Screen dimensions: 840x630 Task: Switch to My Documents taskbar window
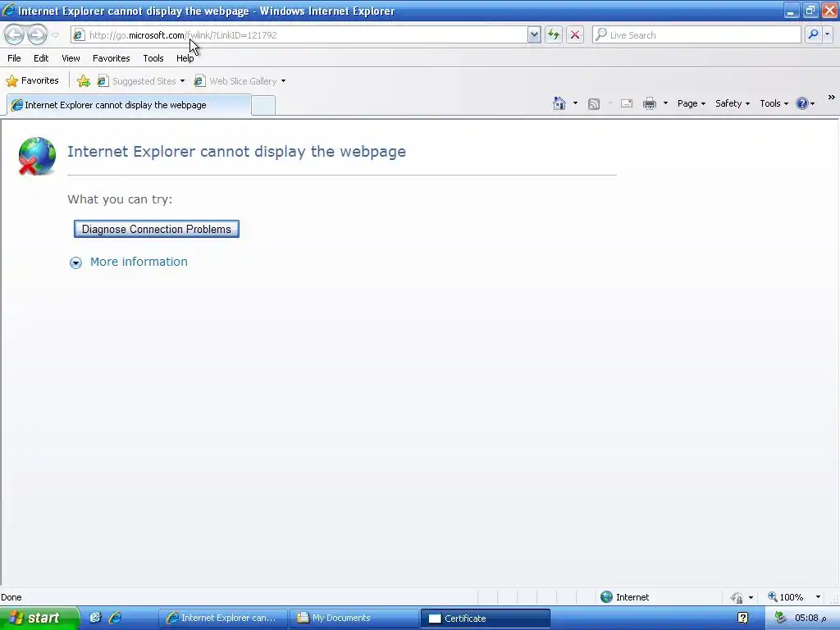coord(354,618)
